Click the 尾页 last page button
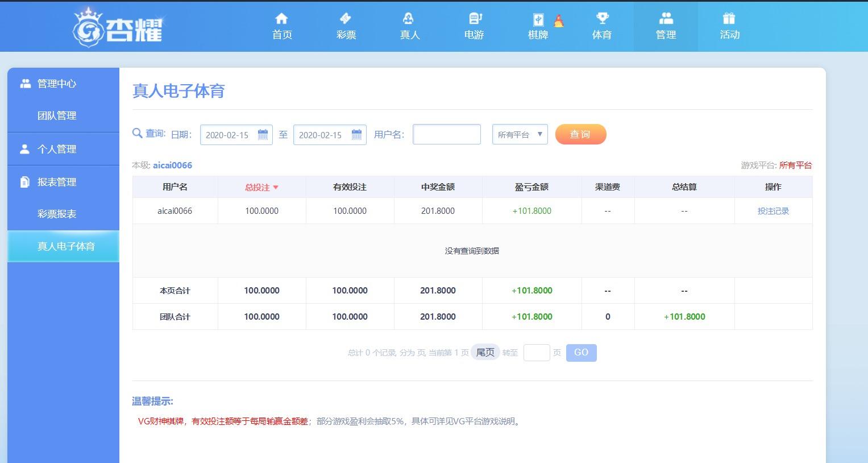This screenshot has height=463, width=868. [485, 353]
